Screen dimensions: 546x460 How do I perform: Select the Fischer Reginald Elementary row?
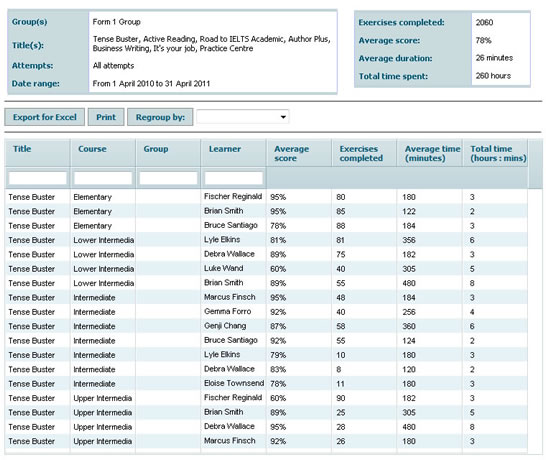pos(266,197)
